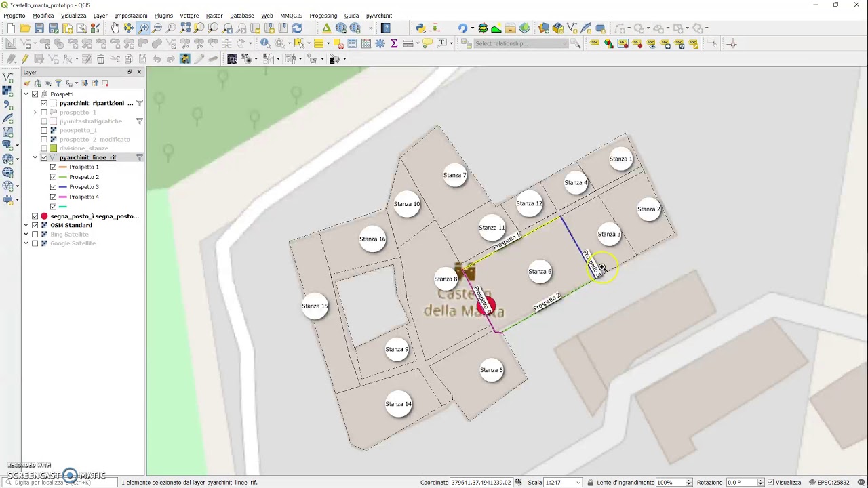
Task: Open the pyArchInit menu
Action: click(379, 15)
